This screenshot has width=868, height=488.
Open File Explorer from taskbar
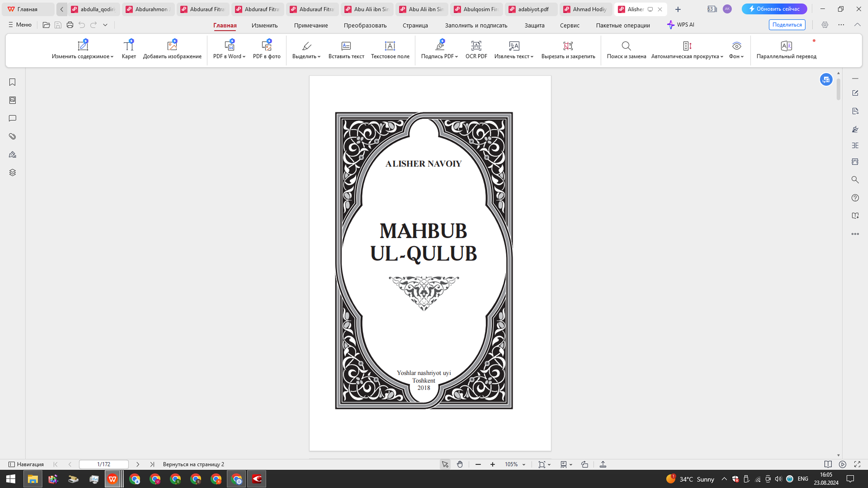pyautogui.click(x=33, y=479)
